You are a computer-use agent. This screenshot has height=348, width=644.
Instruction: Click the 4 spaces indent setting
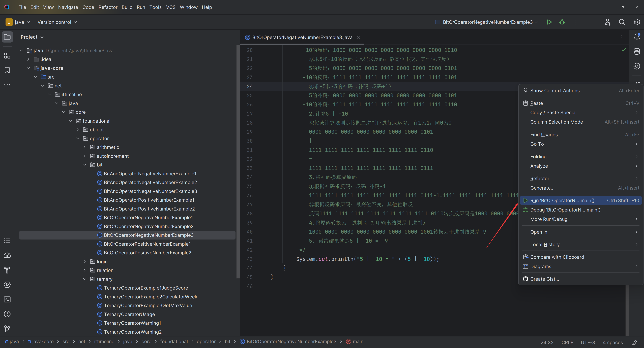(x=612, y=342)
